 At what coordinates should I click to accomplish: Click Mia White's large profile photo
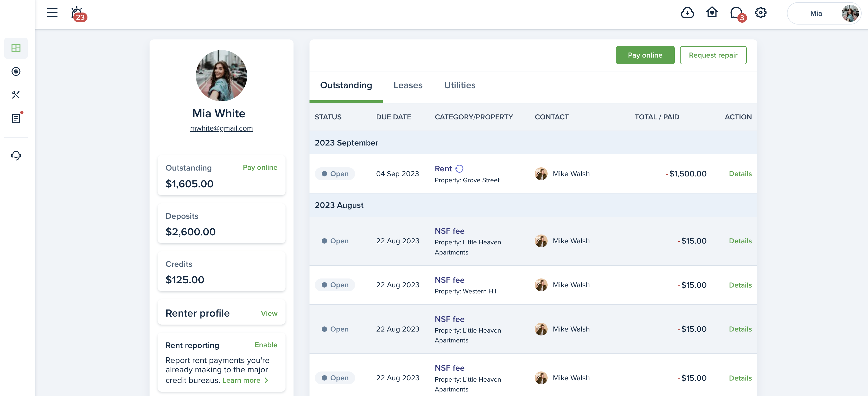(x=221, y=76)
